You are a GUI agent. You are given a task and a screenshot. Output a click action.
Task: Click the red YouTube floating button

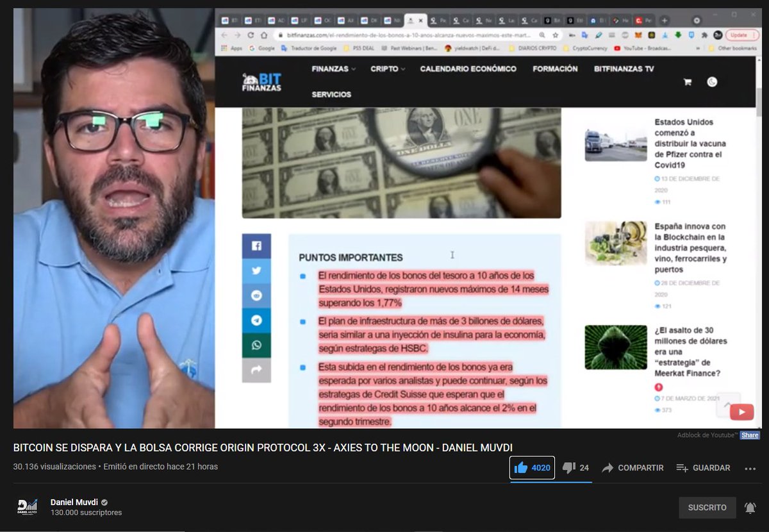tap(741, 412)
